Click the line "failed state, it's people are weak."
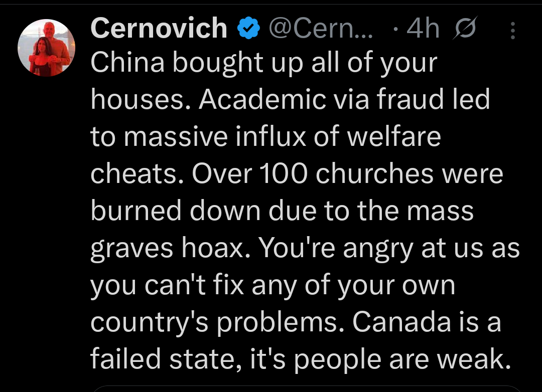Viewport: 542px width, 392px height. (297, 358)
